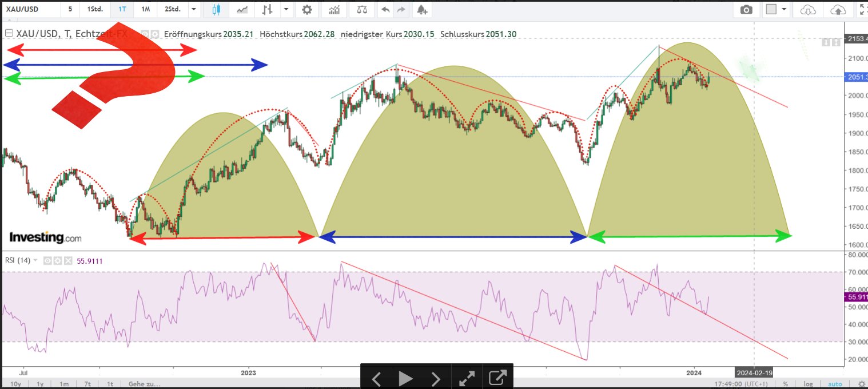Select the 1Std. interval tab

point(95,10)
